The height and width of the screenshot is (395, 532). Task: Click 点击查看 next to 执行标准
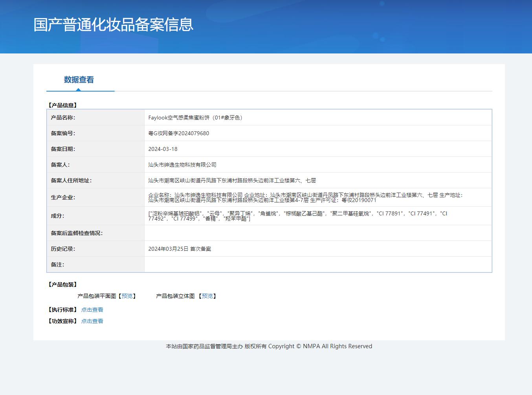(92, 310)
